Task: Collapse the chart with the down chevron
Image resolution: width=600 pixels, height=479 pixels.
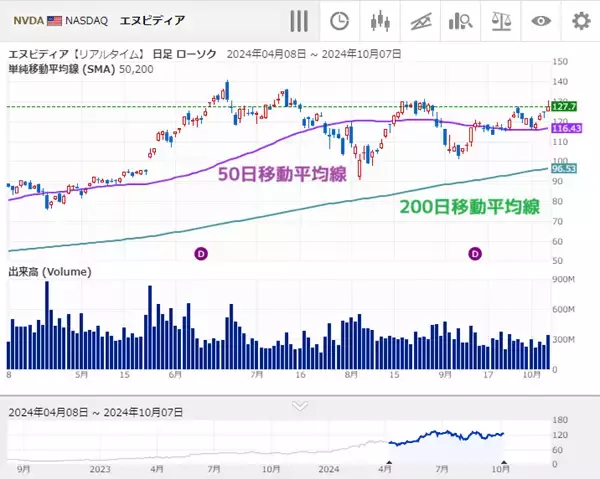Action: [300, 406]
